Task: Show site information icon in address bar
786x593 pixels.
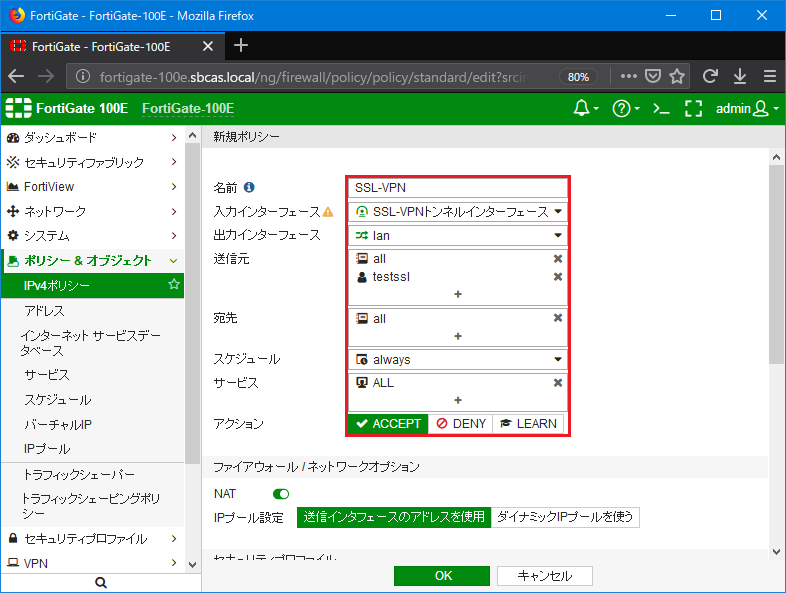Action: click(x=83, y=77)
